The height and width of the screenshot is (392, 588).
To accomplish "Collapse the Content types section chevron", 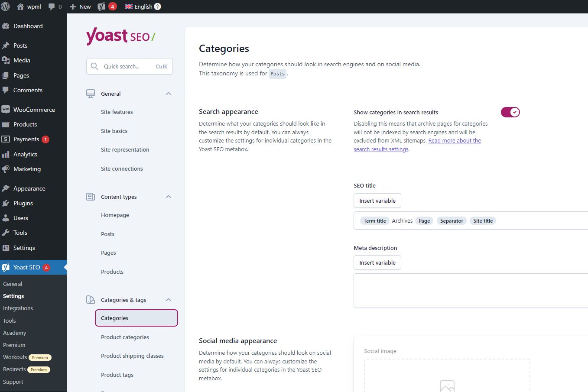I will point(169,197).
